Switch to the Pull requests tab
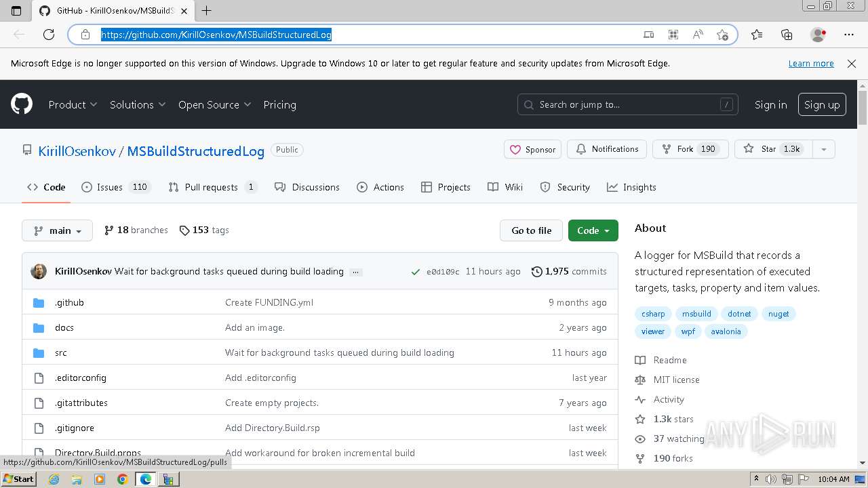The width and height of the screenshot is (868, 488). coord(213,187)
